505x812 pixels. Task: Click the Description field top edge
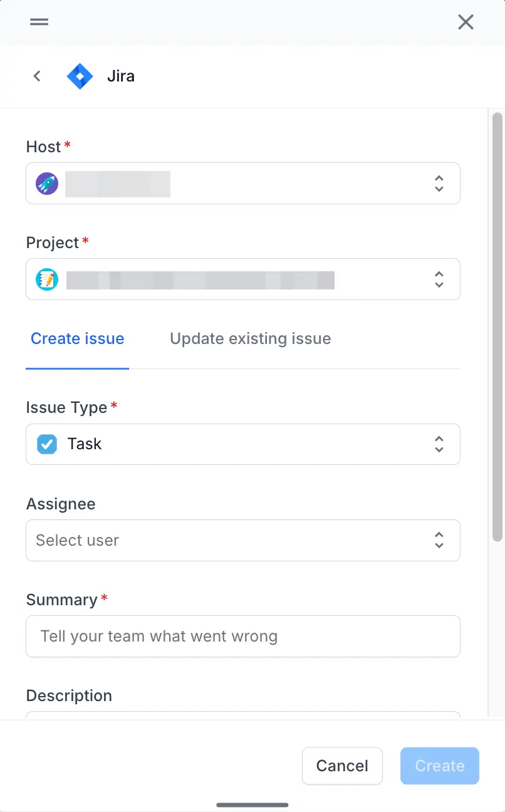coord(243,715)
